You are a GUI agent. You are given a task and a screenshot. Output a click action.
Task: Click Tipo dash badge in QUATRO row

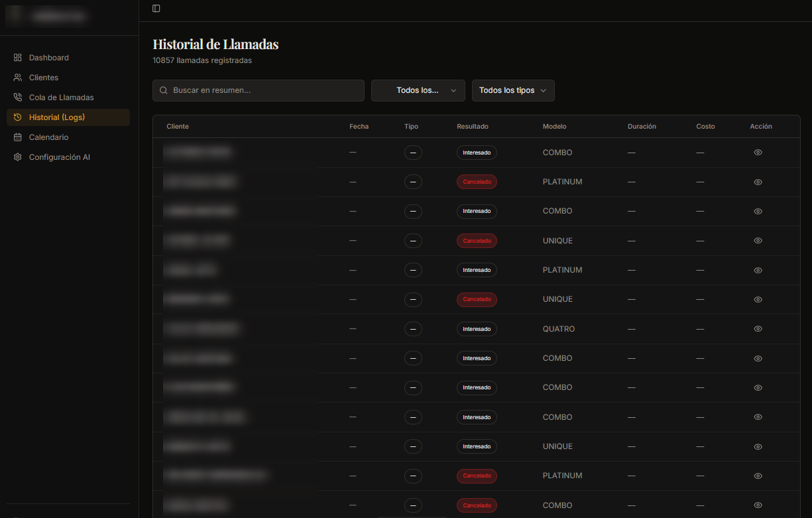(413, 329)
